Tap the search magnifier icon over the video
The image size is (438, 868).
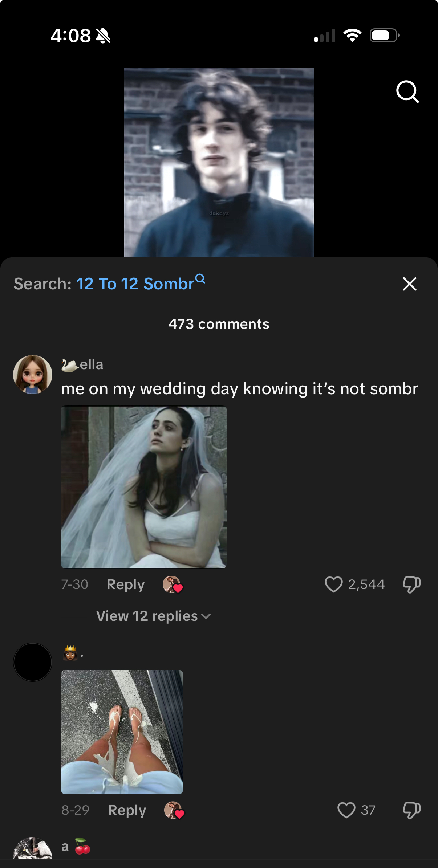407,92
